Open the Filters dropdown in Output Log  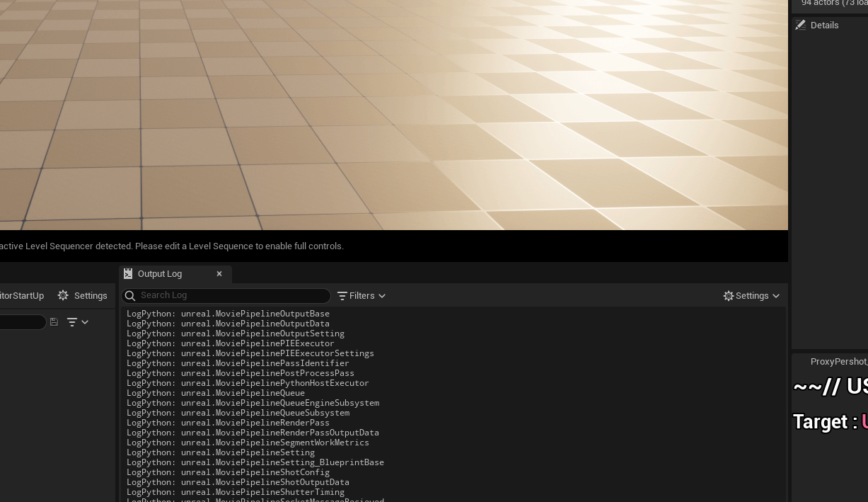[361, 296]
